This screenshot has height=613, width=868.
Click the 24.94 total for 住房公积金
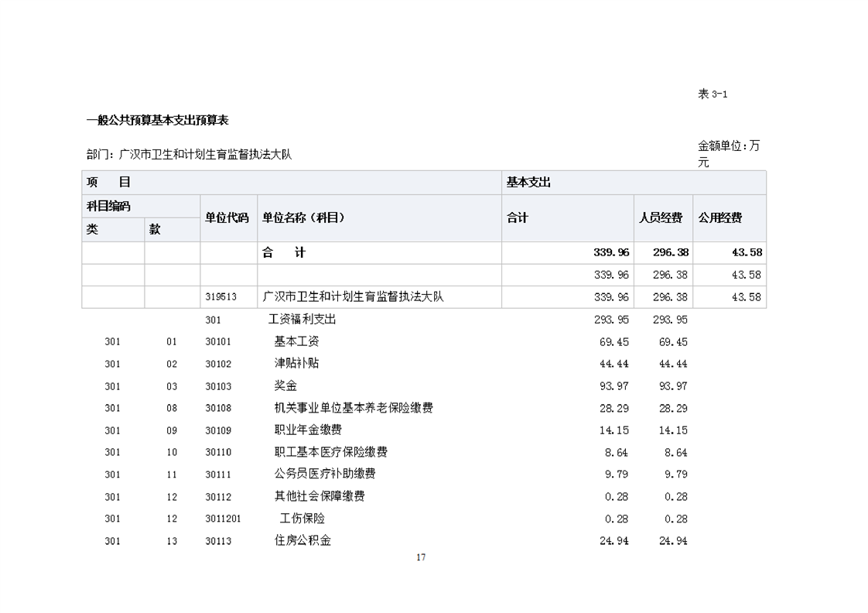coord(614,541)
